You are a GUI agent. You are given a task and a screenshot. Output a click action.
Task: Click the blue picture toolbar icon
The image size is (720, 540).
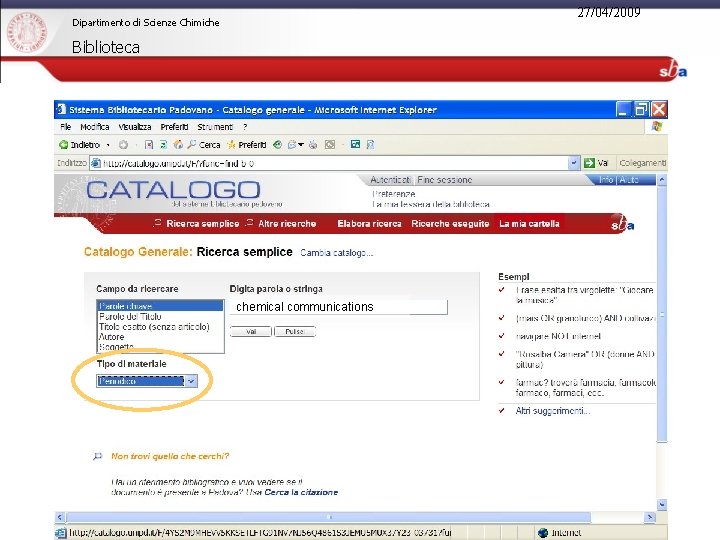pos(355,144)
